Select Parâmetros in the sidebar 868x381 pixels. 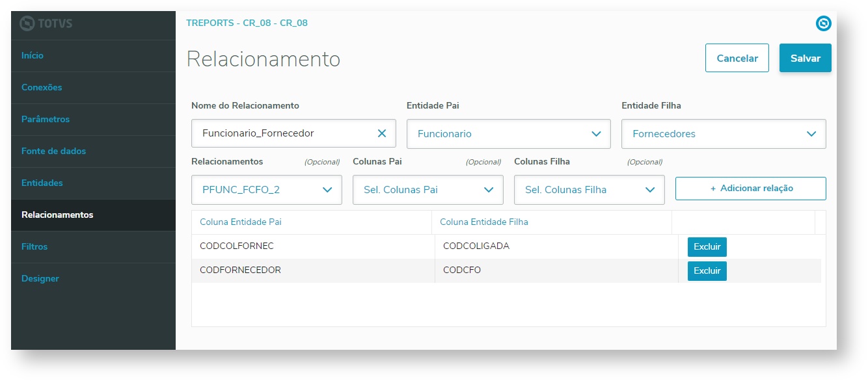click(x=46, y=120)
